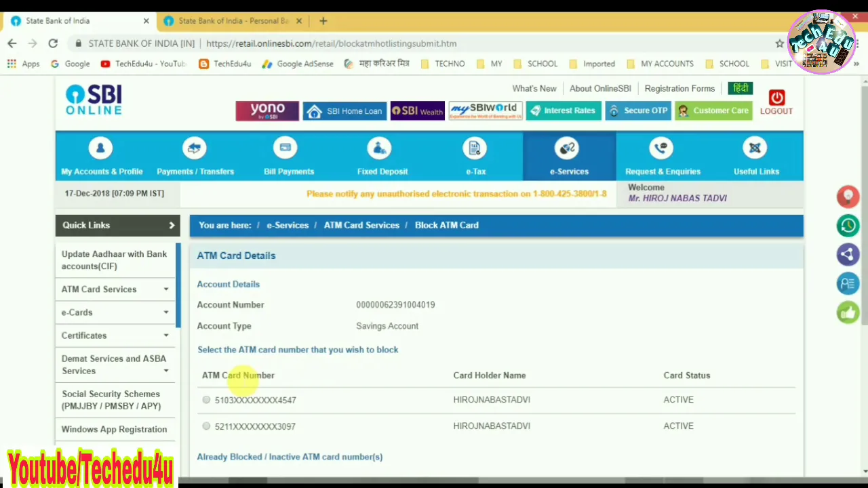Click the Block ATM Card breadcrumb

click(446, 225)
